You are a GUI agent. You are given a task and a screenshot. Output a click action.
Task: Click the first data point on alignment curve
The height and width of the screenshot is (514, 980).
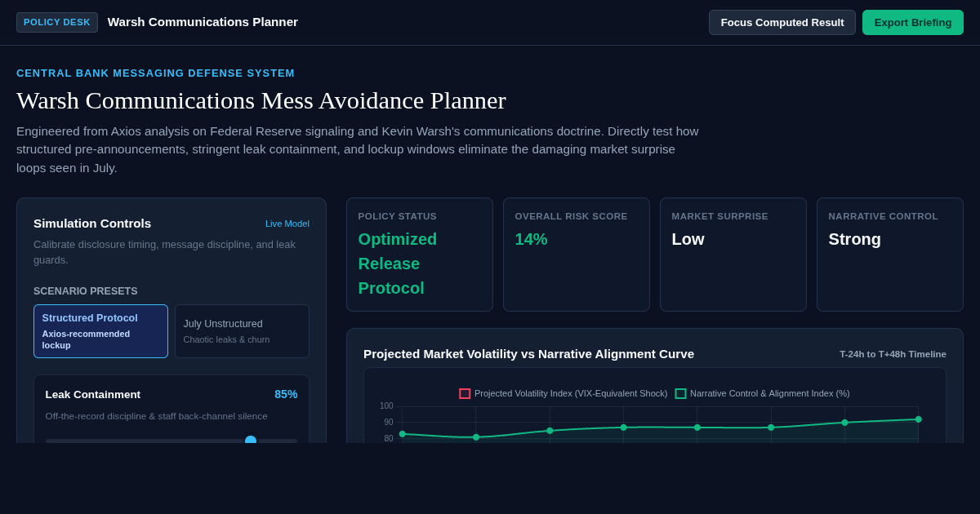pos(402,434)
